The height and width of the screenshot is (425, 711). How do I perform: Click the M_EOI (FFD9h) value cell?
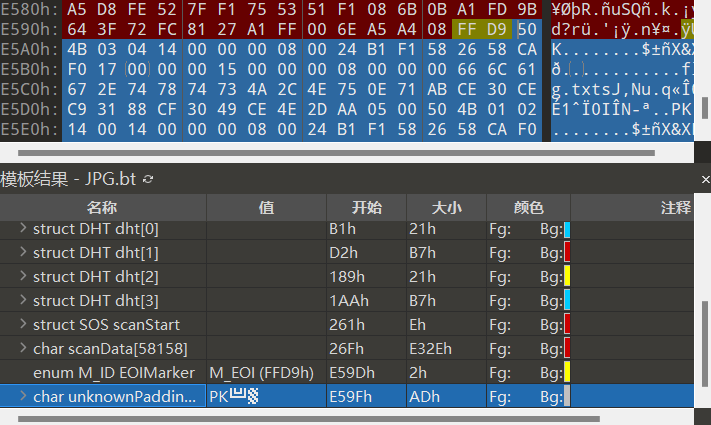[262, 372]
